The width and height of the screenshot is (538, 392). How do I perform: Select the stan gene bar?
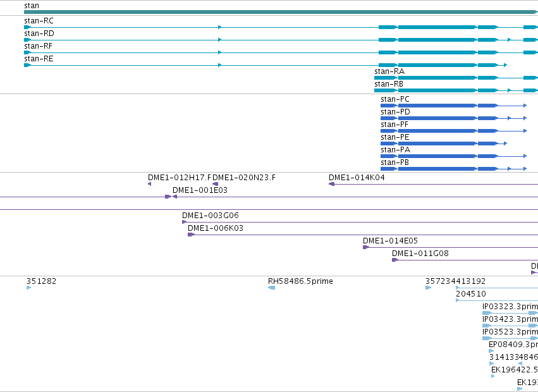(281, 13)
